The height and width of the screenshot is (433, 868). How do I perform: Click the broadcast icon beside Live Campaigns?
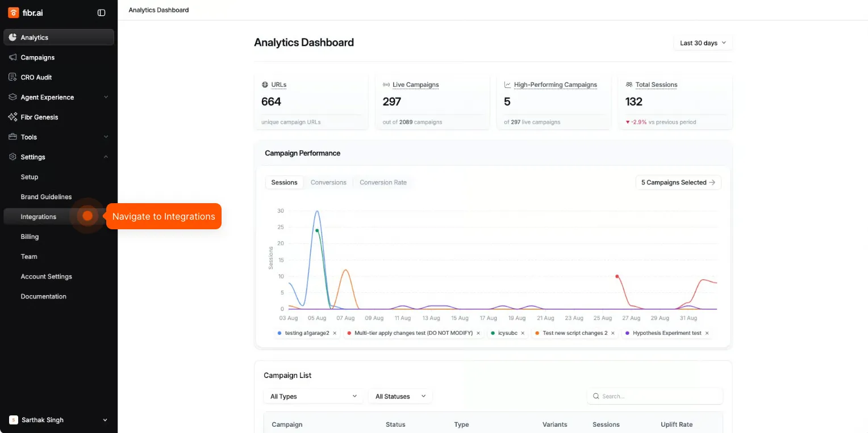(386, 85)
